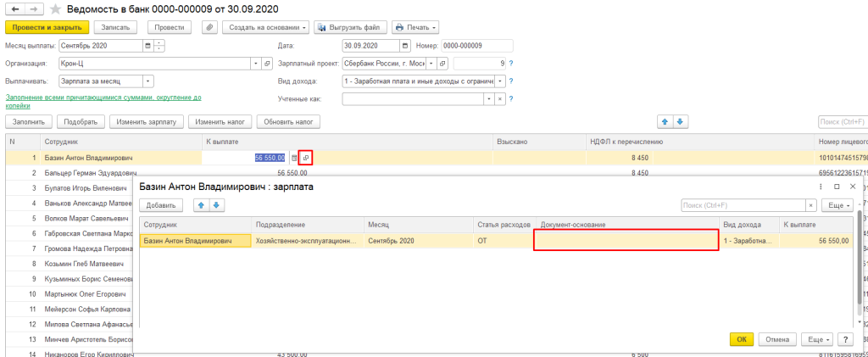Expand the Выплачивать dropdown
Screen dimensions: 868x357
click(148, 81)
